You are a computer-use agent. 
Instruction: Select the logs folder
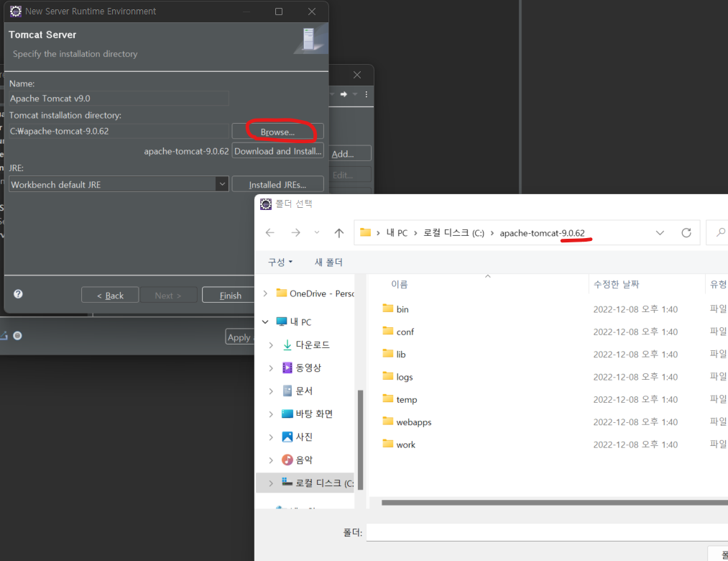click(x=398, y=376)
